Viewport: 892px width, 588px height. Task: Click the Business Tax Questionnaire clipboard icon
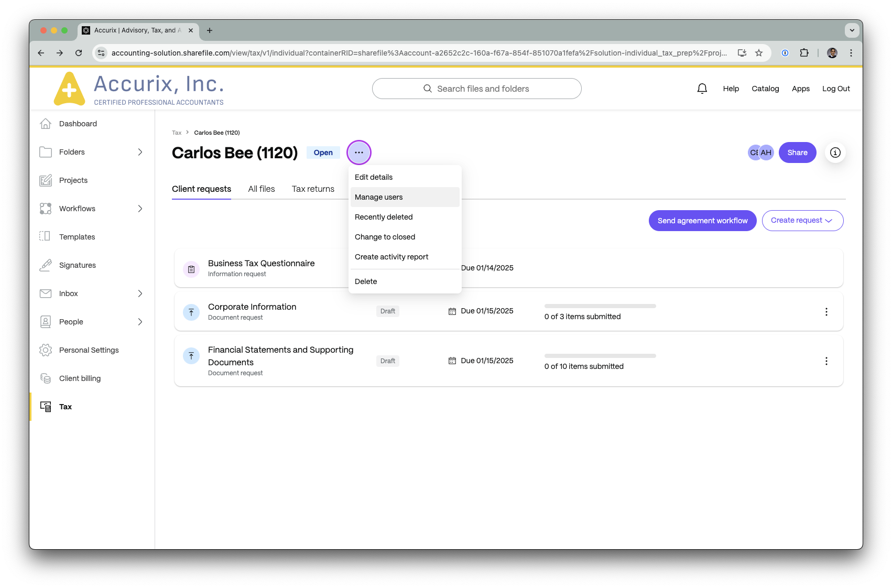pos(191,269)
